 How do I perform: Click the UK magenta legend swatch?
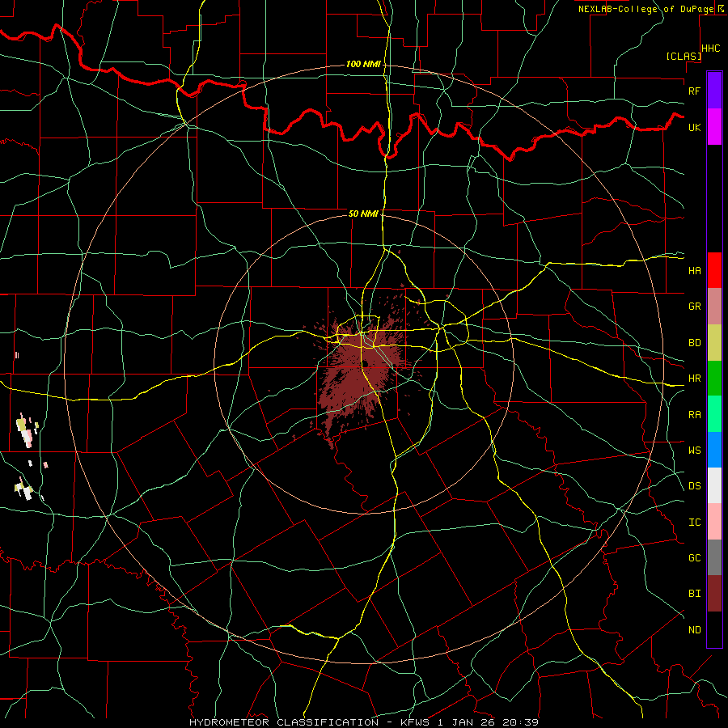click(x=714, y=127)
